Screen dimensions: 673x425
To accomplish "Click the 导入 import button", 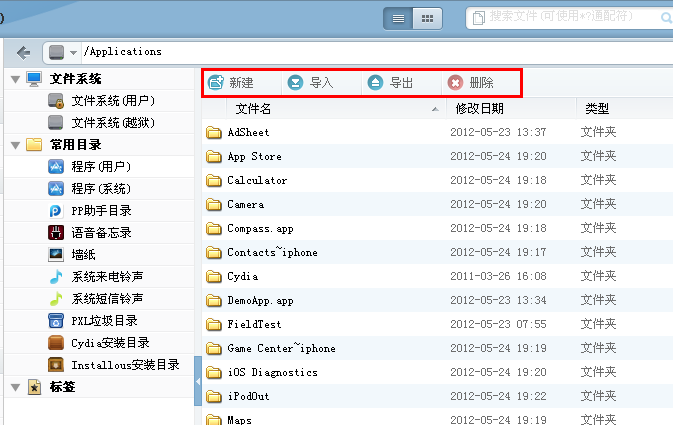I will 310,82.
